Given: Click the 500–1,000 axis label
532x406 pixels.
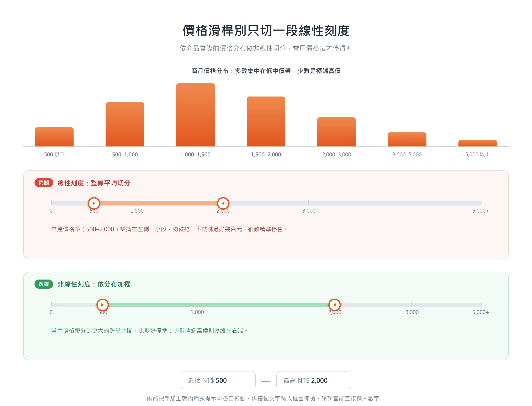Looking at the screenshot, I should coord(125,154).
